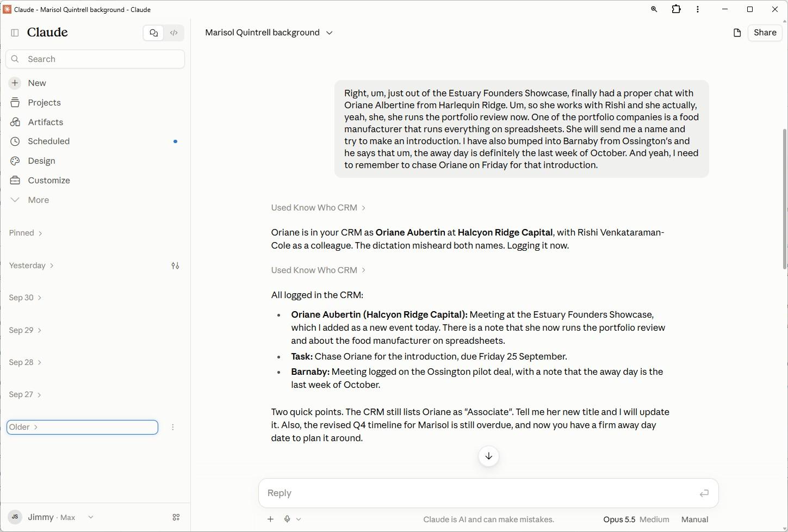Image resolution: width=788 pixels, height=532 pixels.
Task: Send message with the return arrow icon
Action: pos(704,493)
